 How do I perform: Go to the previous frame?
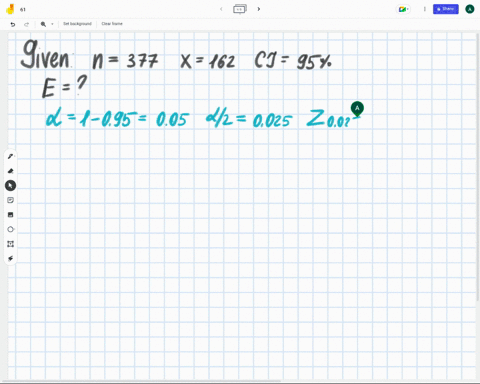(221, 9)
